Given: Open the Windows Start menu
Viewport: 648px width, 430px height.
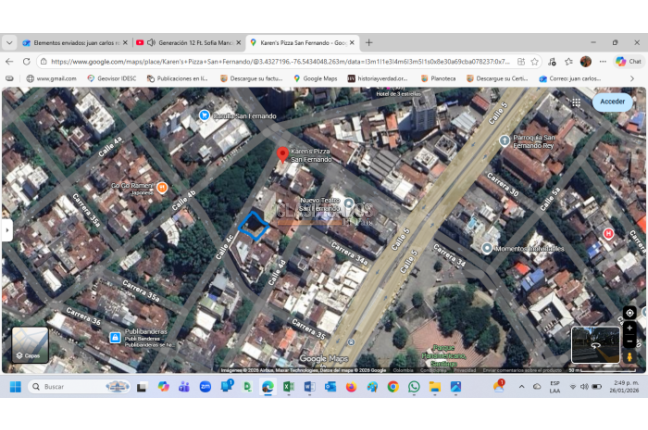Looking at the screenshot, I should [15, 387].
